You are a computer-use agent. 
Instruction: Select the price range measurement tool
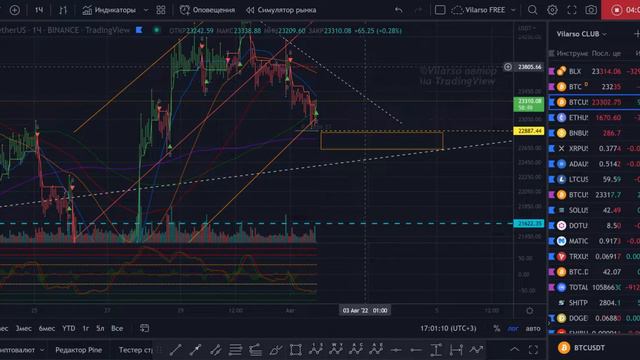(x=436, y=350)
